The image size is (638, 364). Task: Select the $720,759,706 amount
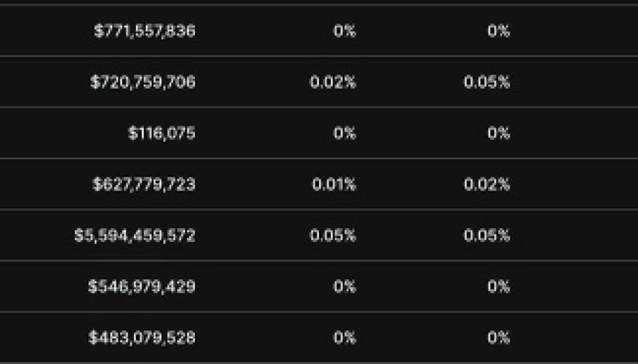(x=143, y=82)
